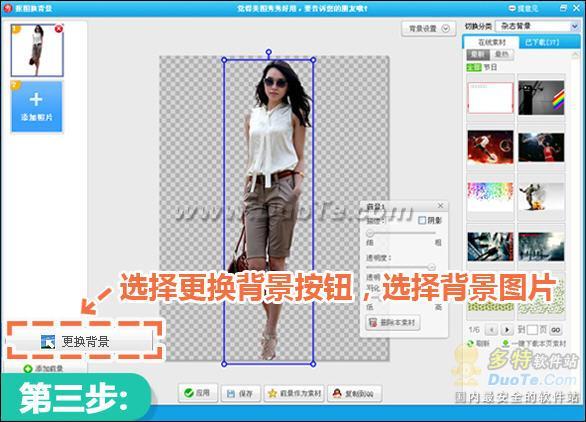Click the penguin icon 复制到QQ
The image size is (586, 422).
pos(337,393)
